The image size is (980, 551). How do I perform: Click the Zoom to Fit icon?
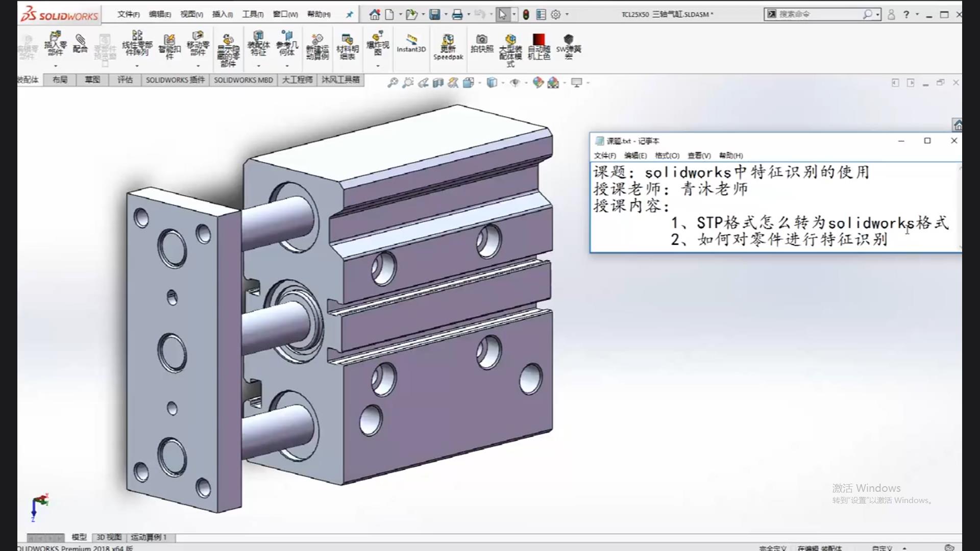393,83
